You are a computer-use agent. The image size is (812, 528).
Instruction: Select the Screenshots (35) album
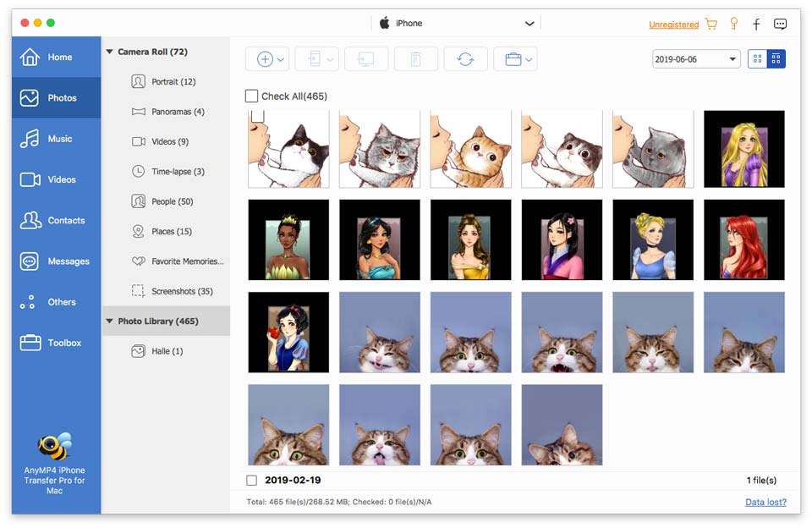click(181, 291)
